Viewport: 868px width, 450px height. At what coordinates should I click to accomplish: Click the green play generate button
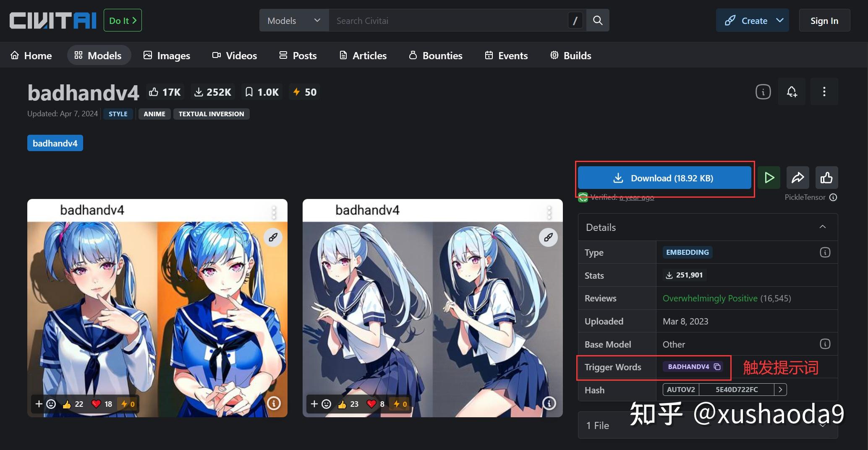(769, 178)
